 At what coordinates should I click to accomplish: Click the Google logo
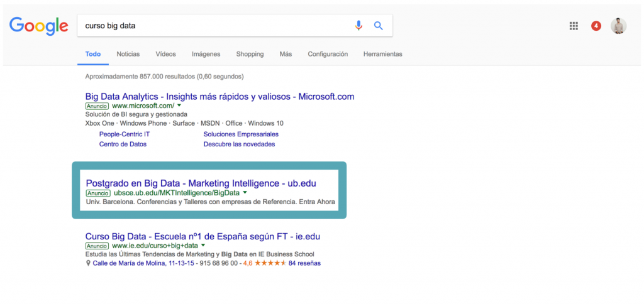(38, 26)
